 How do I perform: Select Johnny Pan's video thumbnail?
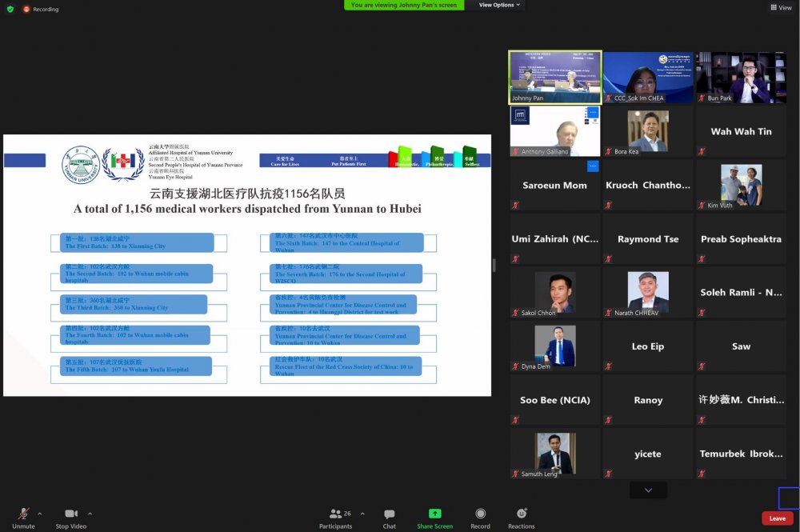click(555, 78)
